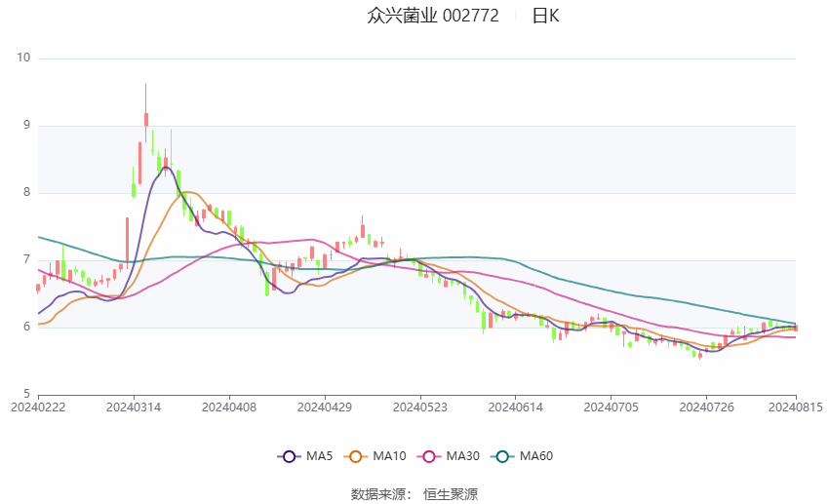Click the 20240408 date axis label
The width and height of the screenshot is (829, 504).
(229, 407)
